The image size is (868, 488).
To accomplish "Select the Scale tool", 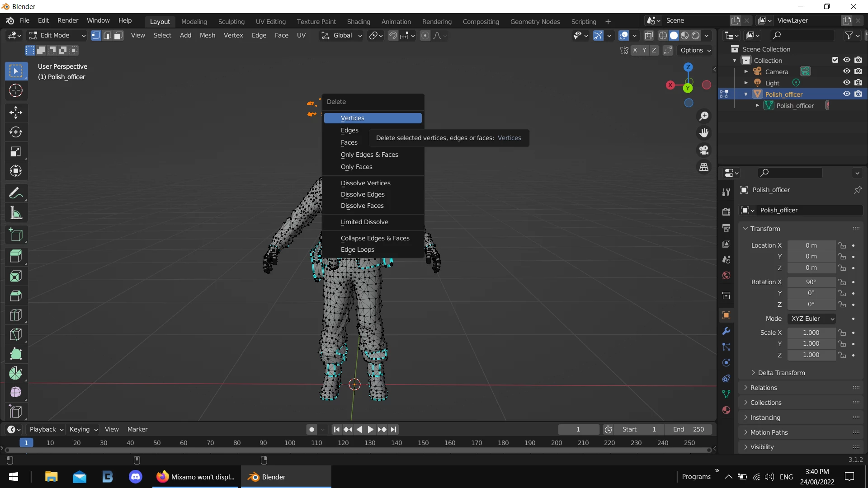I will (16, 152).
